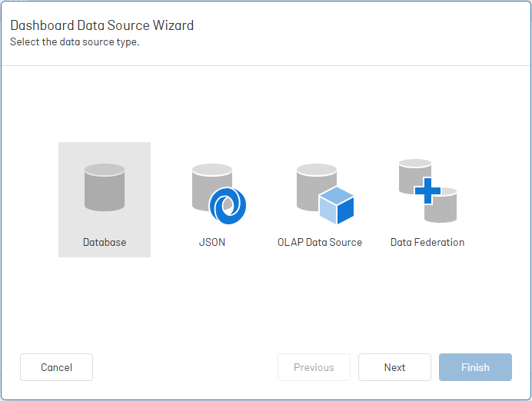This screenshot has width=532, height=401.
Task: Select the Database cylinder icon
Action: [x=105, y=187]
